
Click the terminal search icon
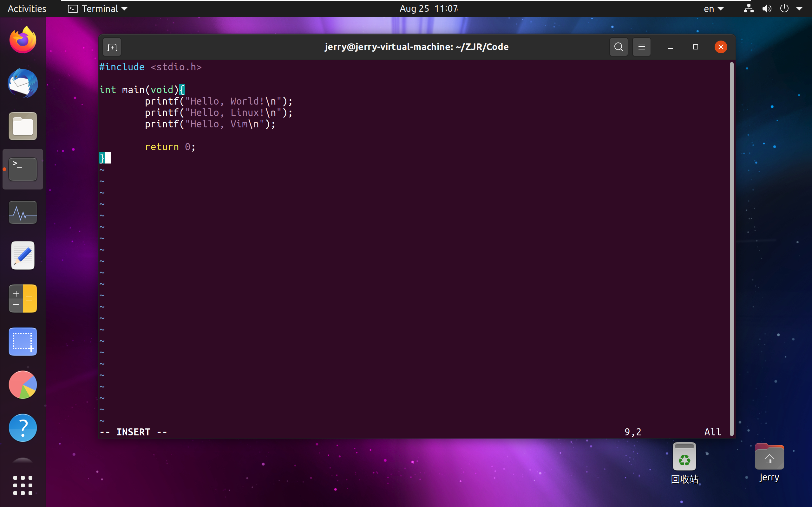(x=619, y=47)
